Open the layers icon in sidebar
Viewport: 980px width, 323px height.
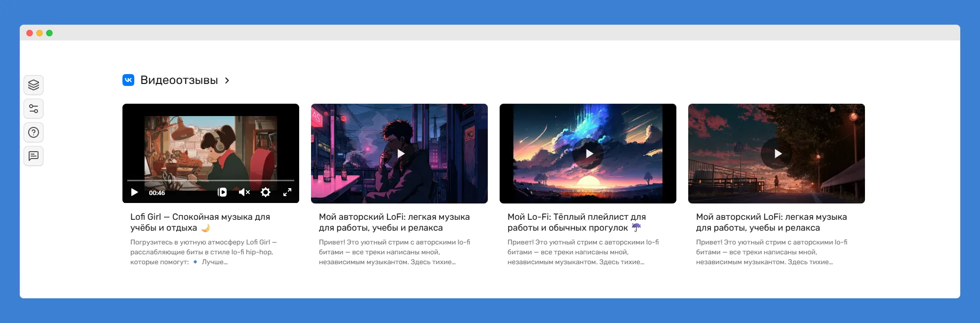[x=34, y=85]
